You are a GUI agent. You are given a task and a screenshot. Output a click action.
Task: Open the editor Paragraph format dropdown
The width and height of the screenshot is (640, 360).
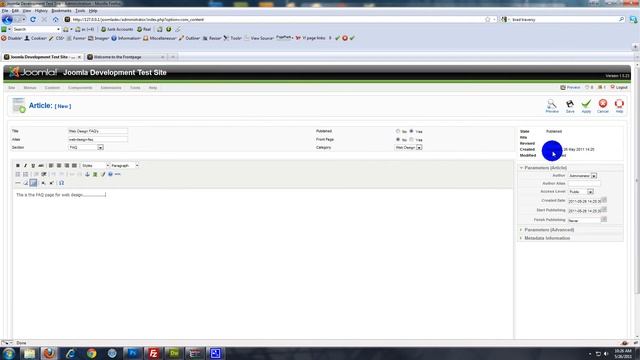tap(124, 166)
